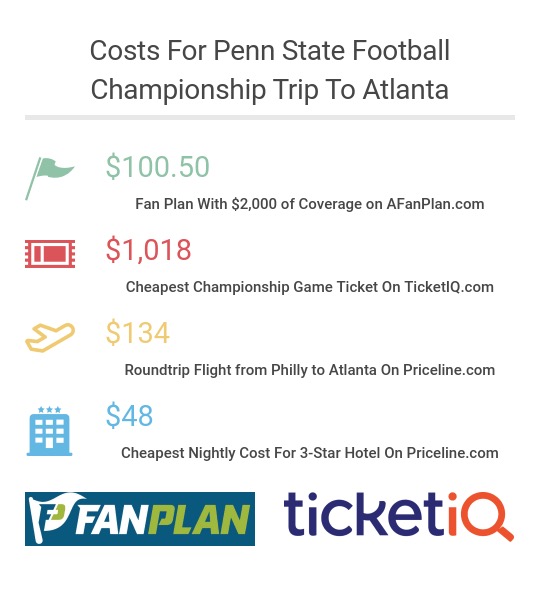The height and width of the screenshot is (598, 538).
Task: Click the red ticket icon
Action: click(50, 254)
